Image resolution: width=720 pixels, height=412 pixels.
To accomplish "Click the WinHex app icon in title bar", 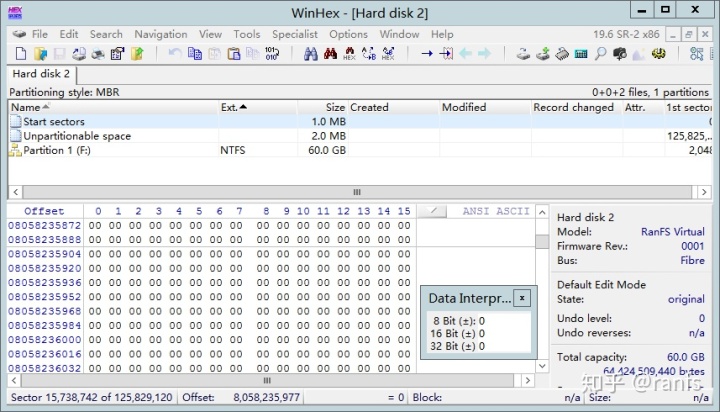I will pyautogui.click(x=15, y=12).
